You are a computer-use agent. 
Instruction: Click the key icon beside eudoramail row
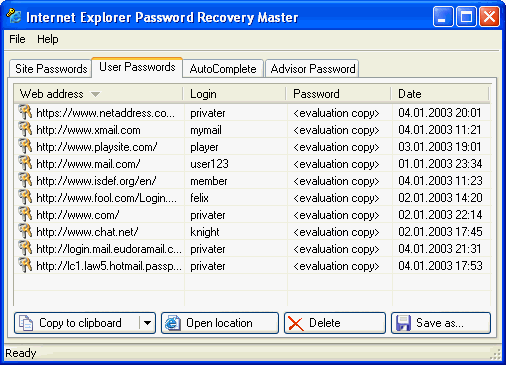tap(25, 248)
